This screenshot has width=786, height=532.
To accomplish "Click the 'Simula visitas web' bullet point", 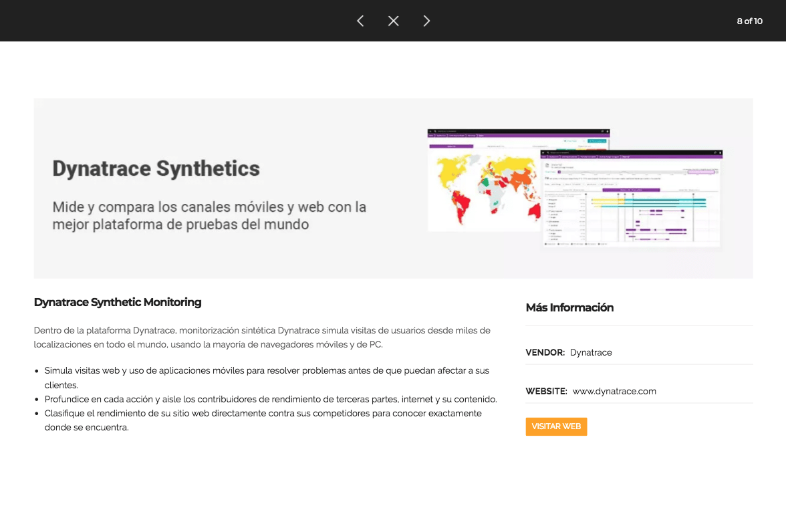I will click(267, 370).
